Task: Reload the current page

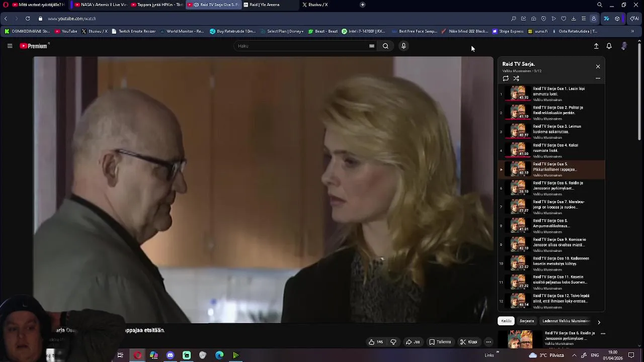Action: tap(28, 19)
